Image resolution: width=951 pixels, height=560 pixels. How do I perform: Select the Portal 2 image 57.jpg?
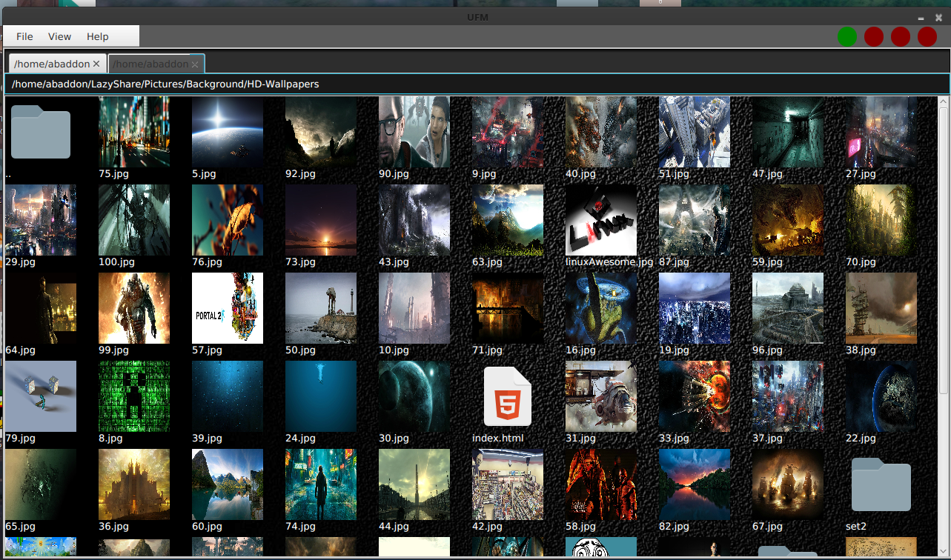[x=228, y=308]
